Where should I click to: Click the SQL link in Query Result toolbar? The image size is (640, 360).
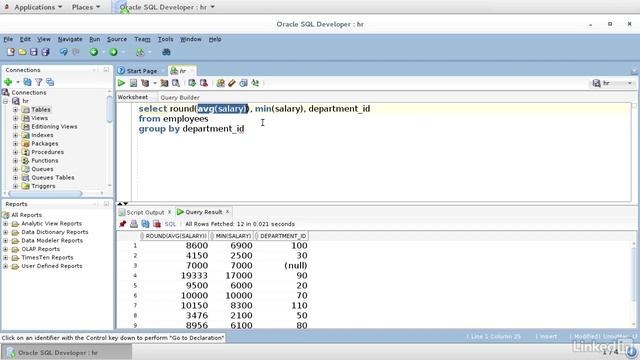170,224
